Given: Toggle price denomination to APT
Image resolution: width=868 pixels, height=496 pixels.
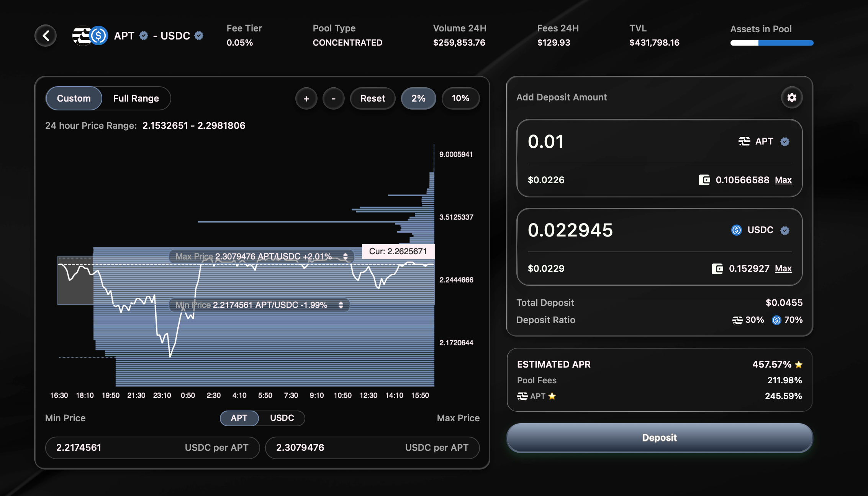Looking at the screenshot, I should pyautogui.click(x=239, y=418).
